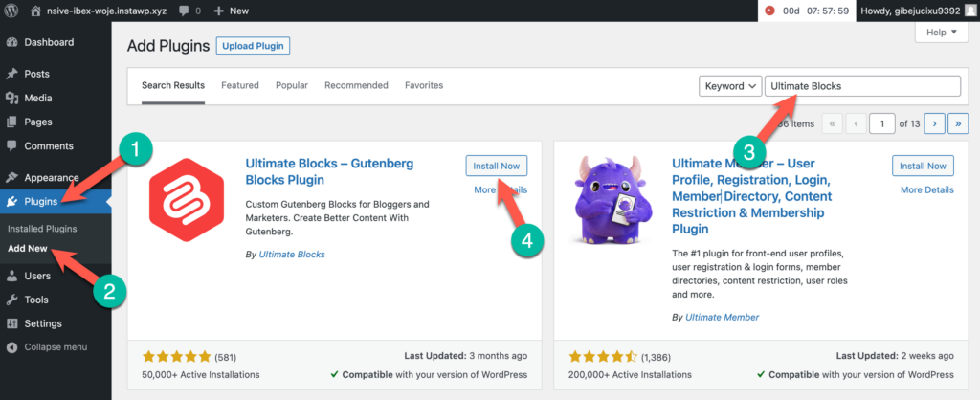Switch to the Favorites tab

pyautogui.click(x=424, y=85)
